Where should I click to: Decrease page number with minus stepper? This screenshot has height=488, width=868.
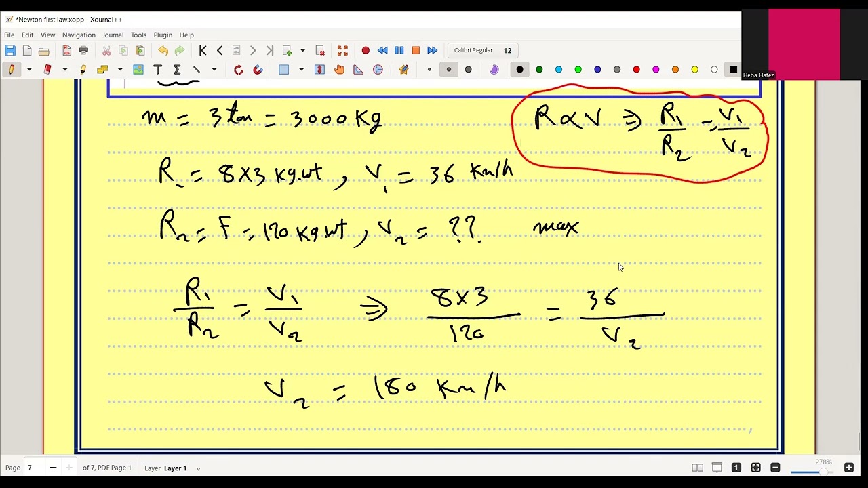click(53, 468)
